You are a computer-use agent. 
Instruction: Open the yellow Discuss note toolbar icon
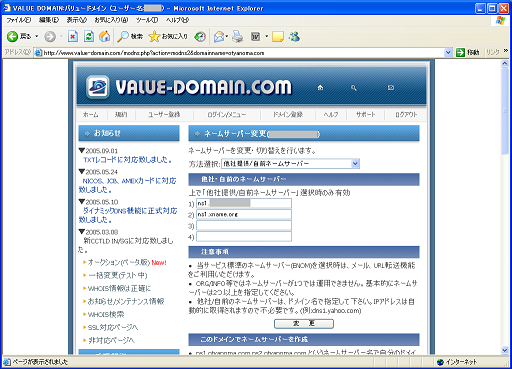[x=278, y=36]
